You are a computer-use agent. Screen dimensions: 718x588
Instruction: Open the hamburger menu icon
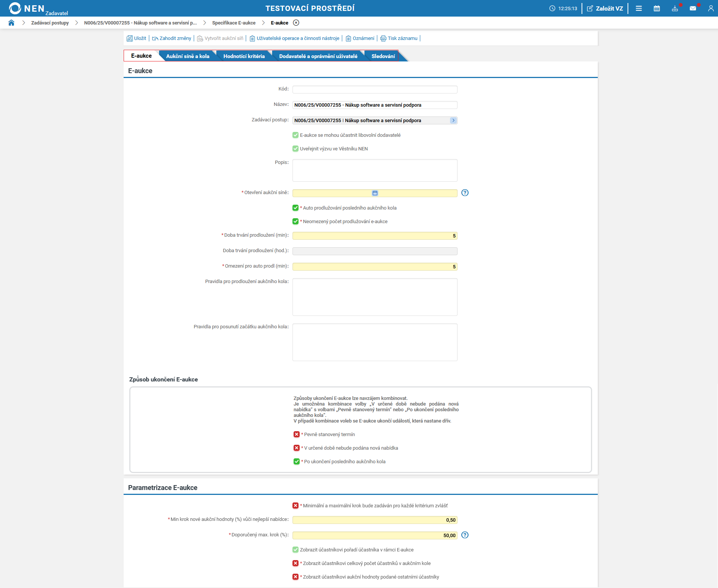(x=638, y=8)
